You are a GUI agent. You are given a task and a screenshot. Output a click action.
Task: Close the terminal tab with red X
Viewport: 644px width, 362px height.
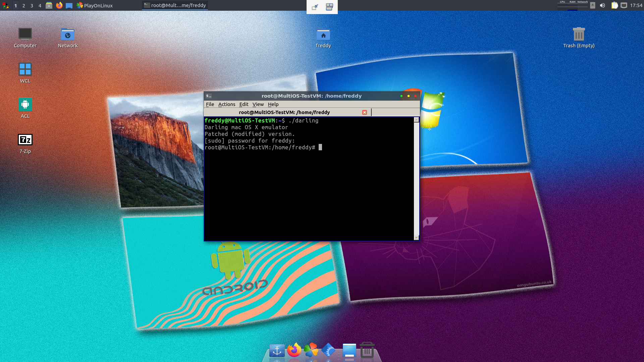(x=365, y=112)
